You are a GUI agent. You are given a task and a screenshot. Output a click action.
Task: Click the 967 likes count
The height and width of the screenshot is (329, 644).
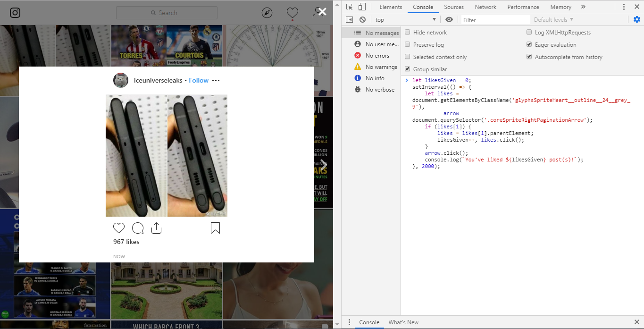click(x=126, y=242)
